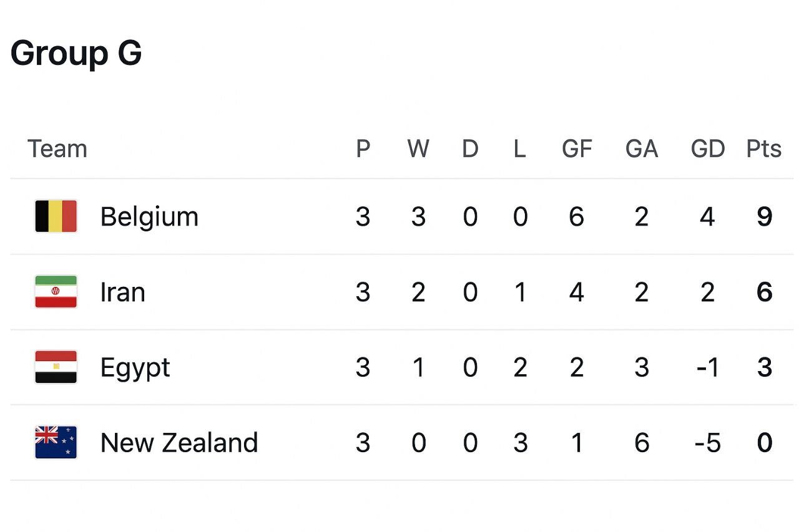Click the W column header
This screenshot has height=532, width=799.
[418, 149]
